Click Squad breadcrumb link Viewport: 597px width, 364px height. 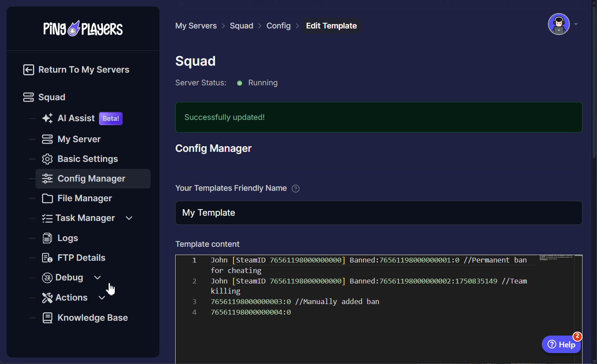(241, 26)
